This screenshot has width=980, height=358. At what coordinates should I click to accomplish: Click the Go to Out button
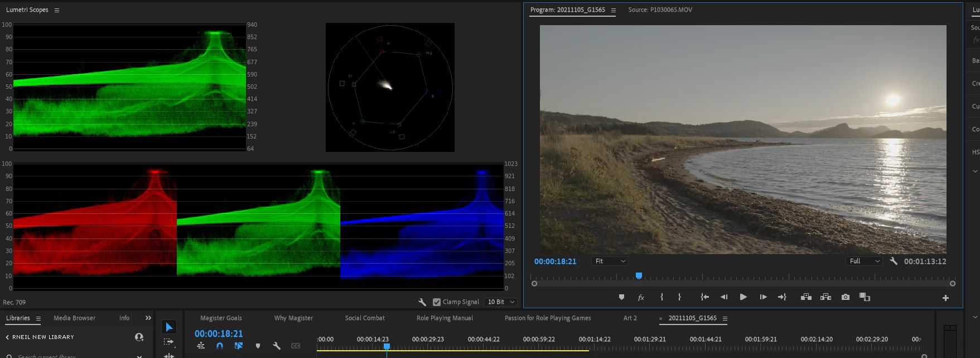[x=782, y=297]
